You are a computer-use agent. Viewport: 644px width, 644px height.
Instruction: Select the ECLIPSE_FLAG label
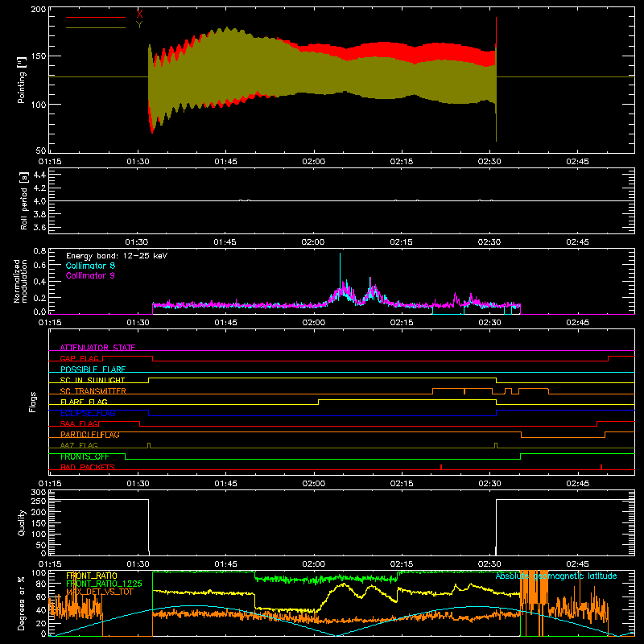[88, 413]
